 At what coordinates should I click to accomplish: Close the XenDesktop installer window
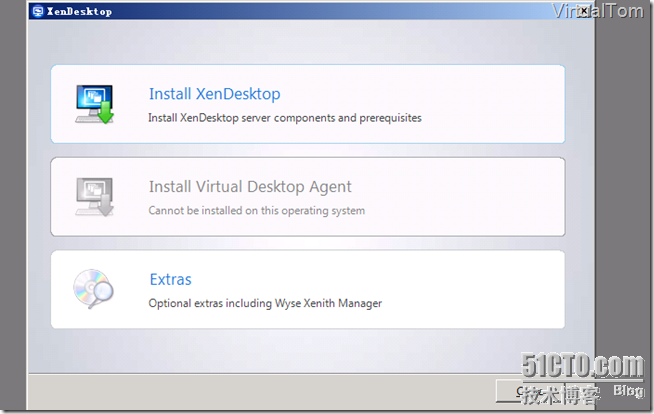coord(585,11)
